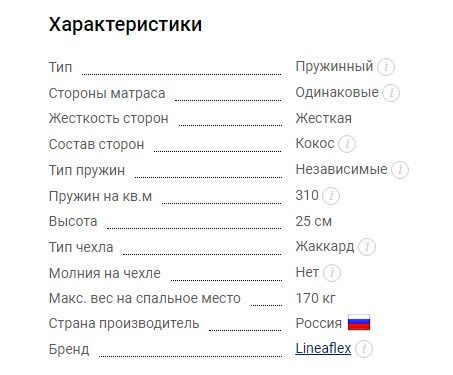Show info for Кокос composition
Screen dimensions: 453x375
(x=347, y=144)
